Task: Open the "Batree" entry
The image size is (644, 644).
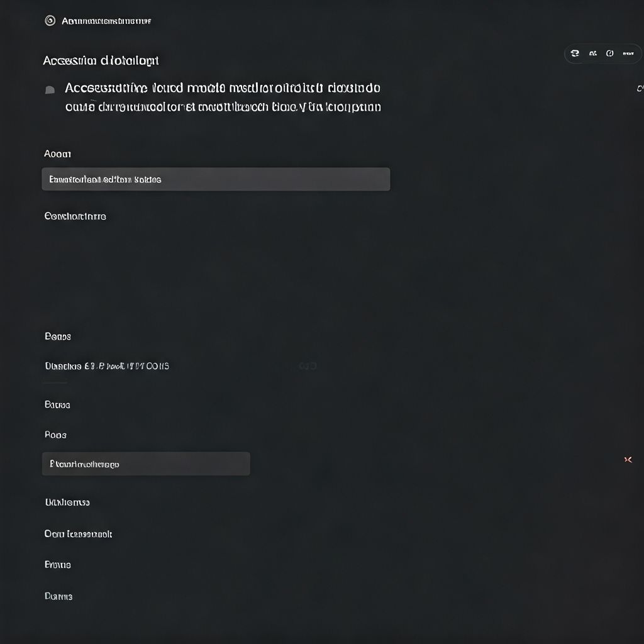Action: tap(58, 404)
